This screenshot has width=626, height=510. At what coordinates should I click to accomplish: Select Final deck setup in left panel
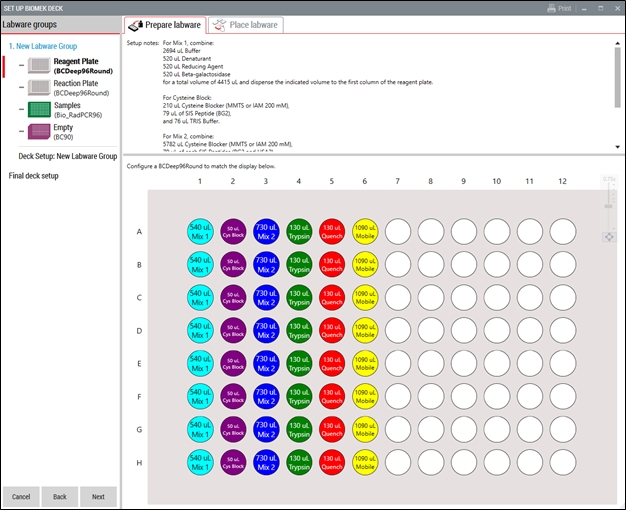point(34,176)
